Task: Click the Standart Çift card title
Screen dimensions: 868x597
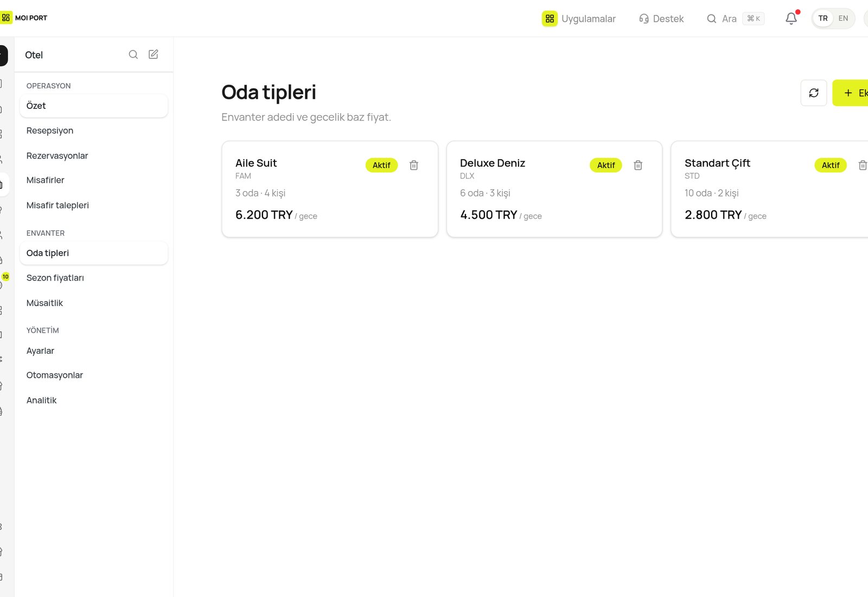Action: [717, 163]
